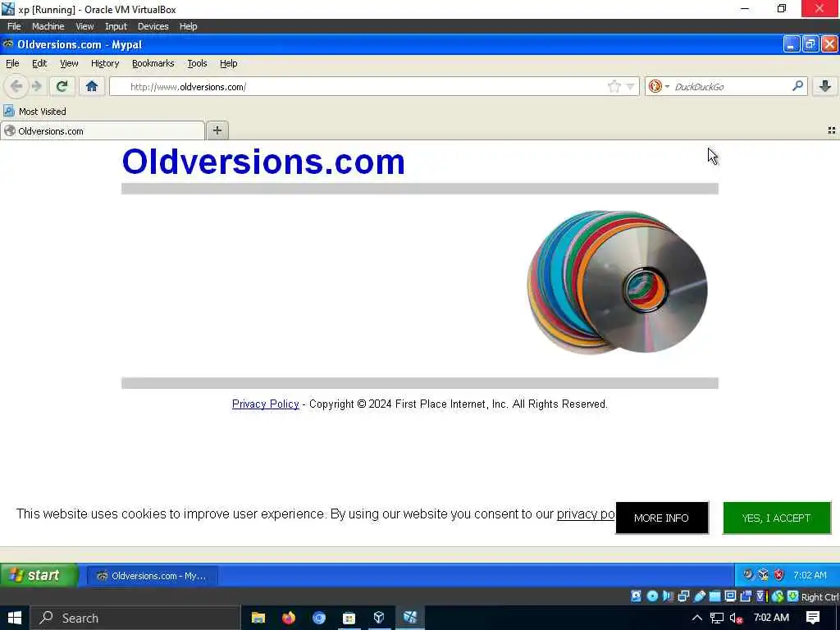Click the Oldversions.com page heading

pos(263,162)
